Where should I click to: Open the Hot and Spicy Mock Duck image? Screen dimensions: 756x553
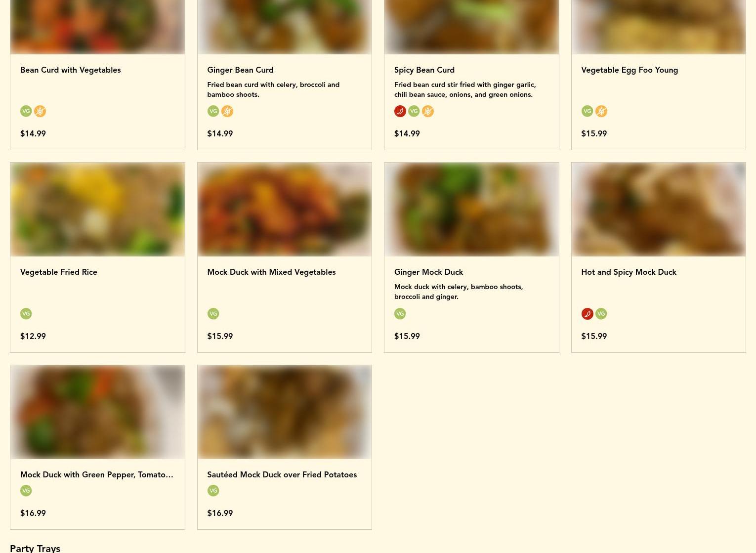click(x=658, y=210)
